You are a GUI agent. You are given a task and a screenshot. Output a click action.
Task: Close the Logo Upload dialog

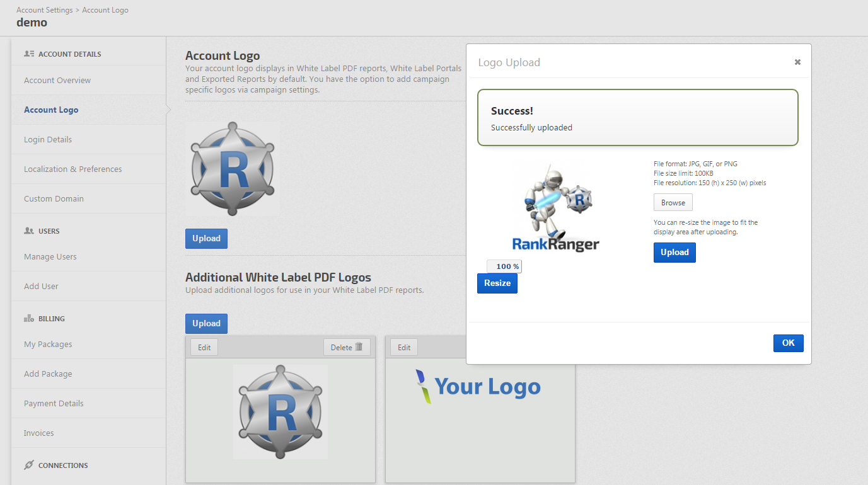click(797, 62)
